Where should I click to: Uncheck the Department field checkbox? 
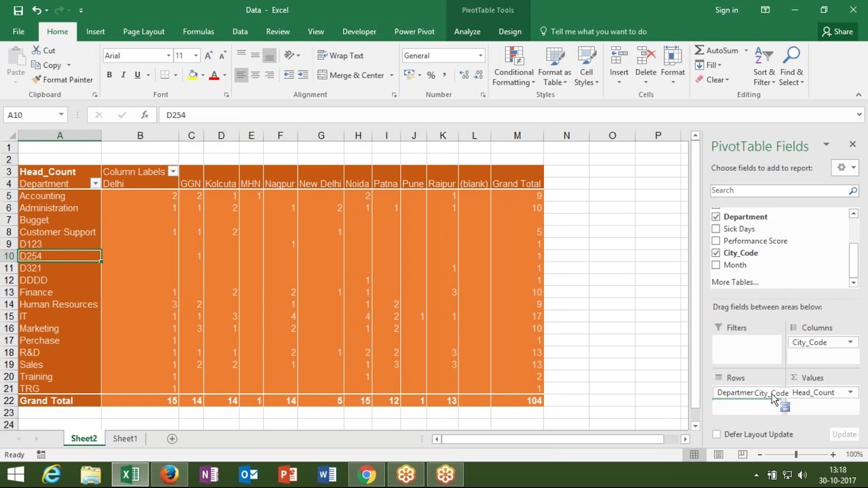click(715, 217)
